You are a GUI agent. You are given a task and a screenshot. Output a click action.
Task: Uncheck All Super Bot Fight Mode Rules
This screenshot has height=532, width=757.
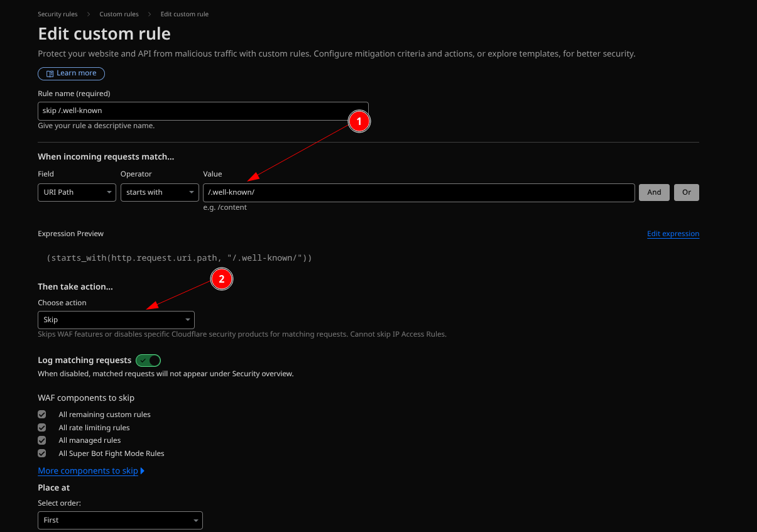(41, 453)
